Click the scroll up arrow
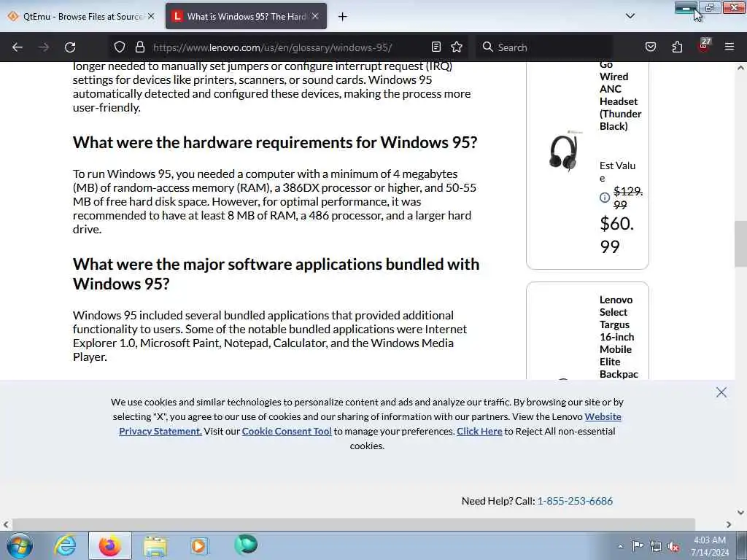 [740, 68]
